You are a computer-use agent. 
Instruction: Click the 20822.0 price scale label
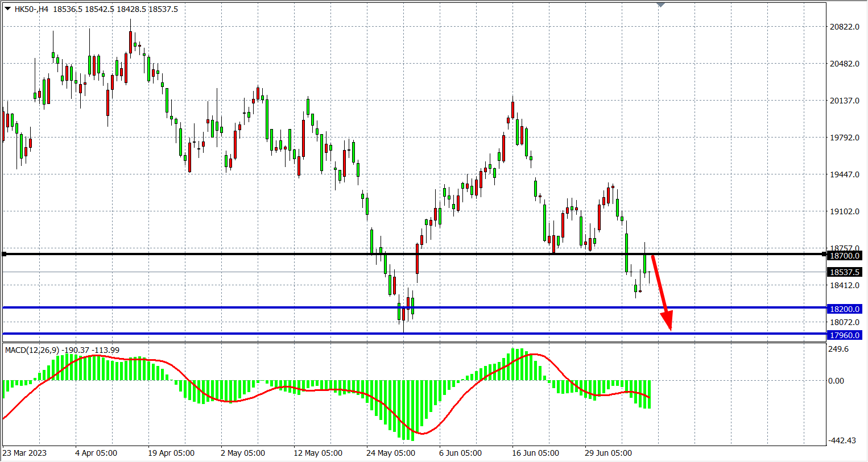coord(844,27)
